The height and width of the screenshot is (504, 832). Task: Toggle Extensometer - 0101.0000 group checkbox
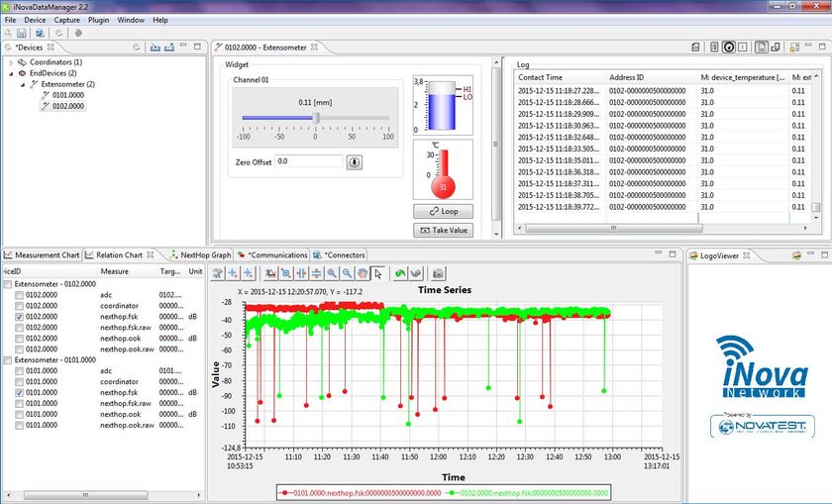click(x=8, y=360)
